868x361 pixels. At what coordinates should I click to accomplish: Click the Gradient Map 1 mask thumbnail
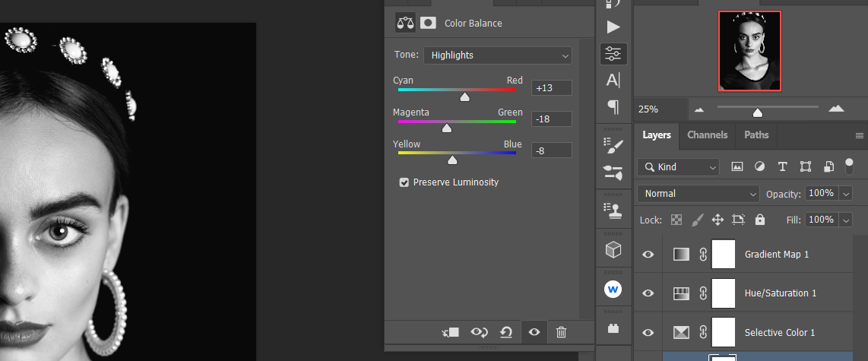click(x=724, y=254)
